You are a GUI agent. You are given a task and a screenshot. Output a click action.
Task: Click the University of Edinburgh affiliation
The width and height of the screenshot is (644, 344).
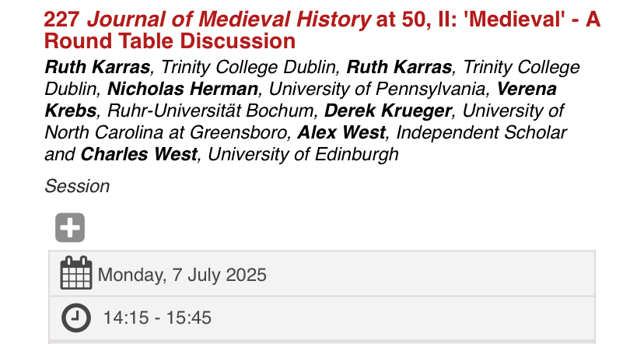tap(303, 154)
